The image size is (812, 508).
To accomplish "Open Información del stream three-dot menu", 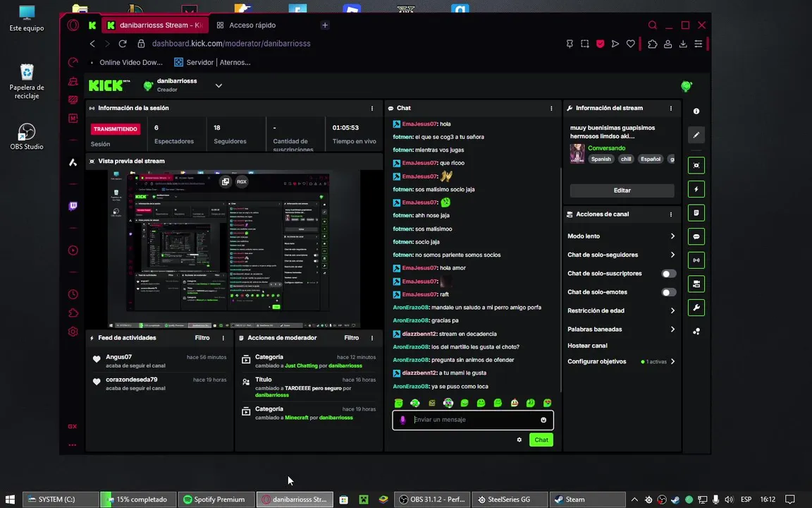I will [x=670, y=109].
